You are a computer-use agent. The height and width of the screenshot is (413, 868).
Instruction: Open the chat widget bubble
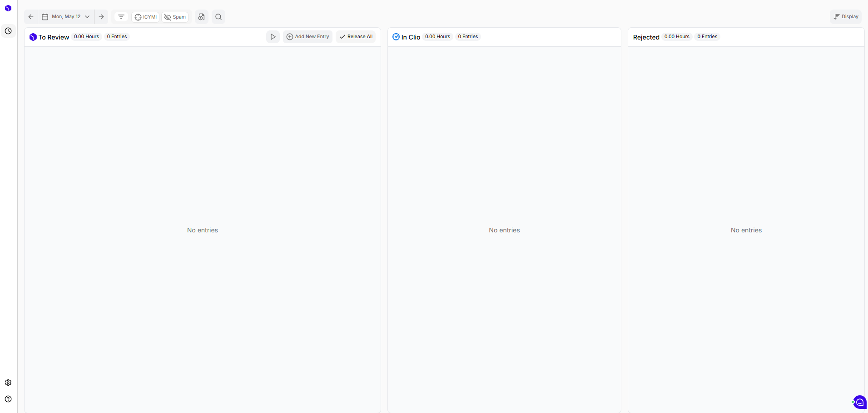(x=859, y=402)
